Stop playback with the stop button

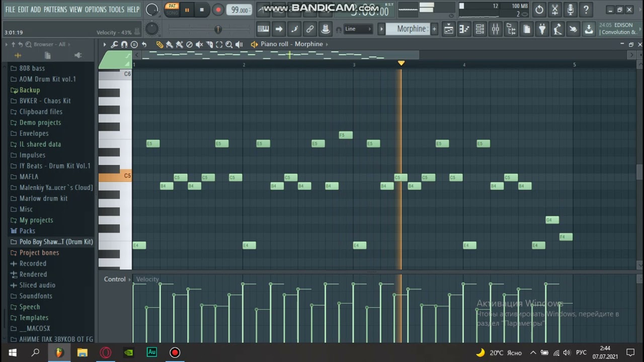click(202, 10)
